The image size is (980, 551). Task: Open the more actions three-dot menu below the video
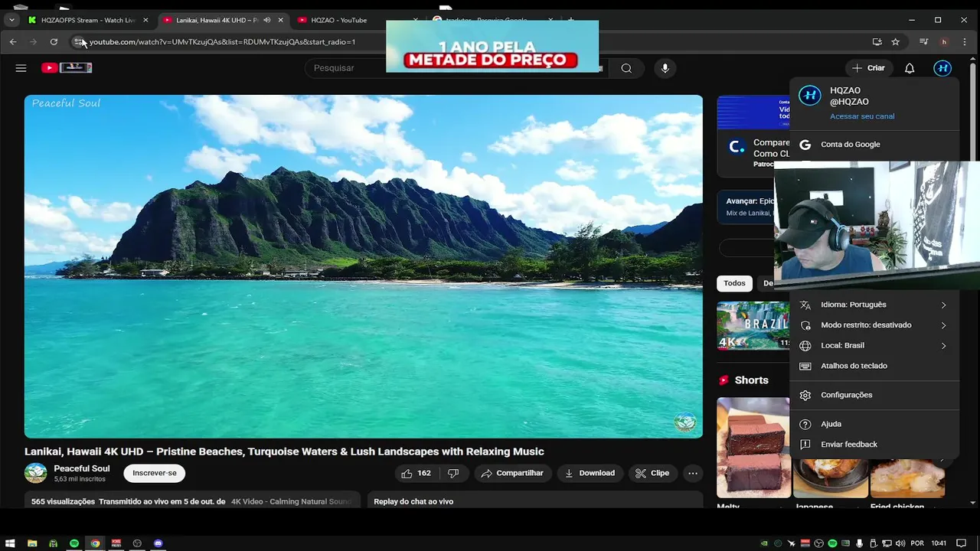pos(693,473)
